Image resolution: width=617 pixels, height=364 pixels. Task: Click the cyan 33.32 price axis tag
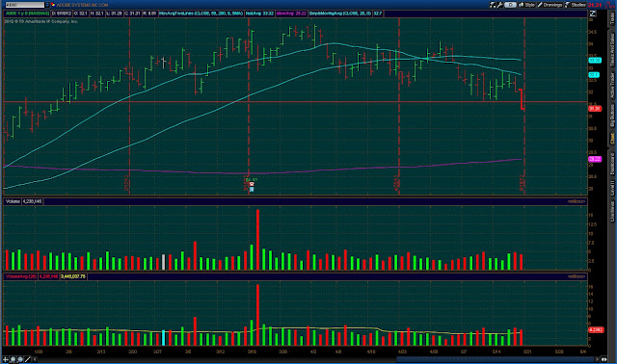coord(594,60)
